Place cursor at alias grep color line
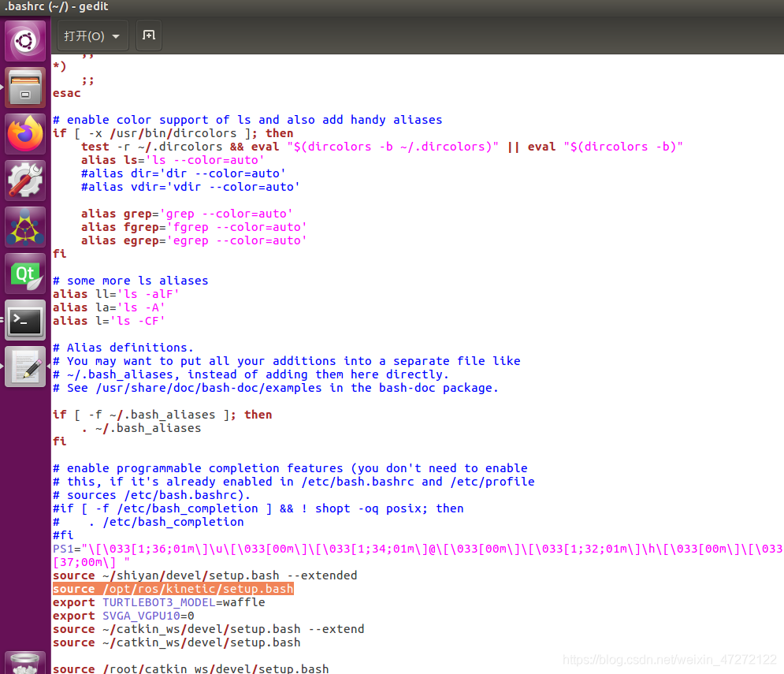This screenshot has width=784, height=674. click(187, 214)
